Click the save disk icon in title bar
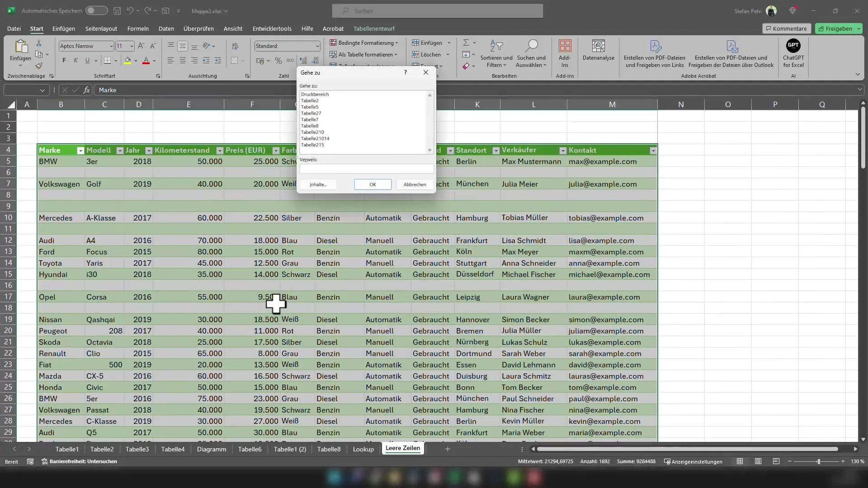Screen dimensions: 868x488 point(117,10)
